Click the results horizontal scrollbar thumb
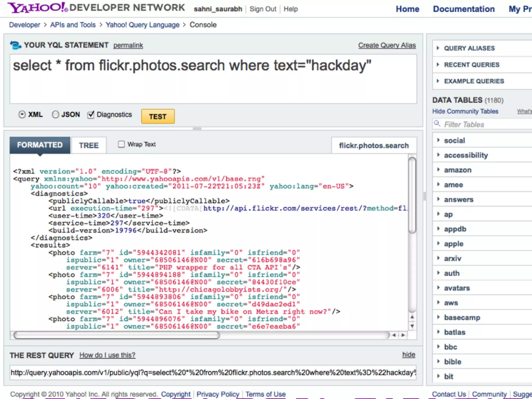This screenshot has width=532, height=399. (117, 335)
